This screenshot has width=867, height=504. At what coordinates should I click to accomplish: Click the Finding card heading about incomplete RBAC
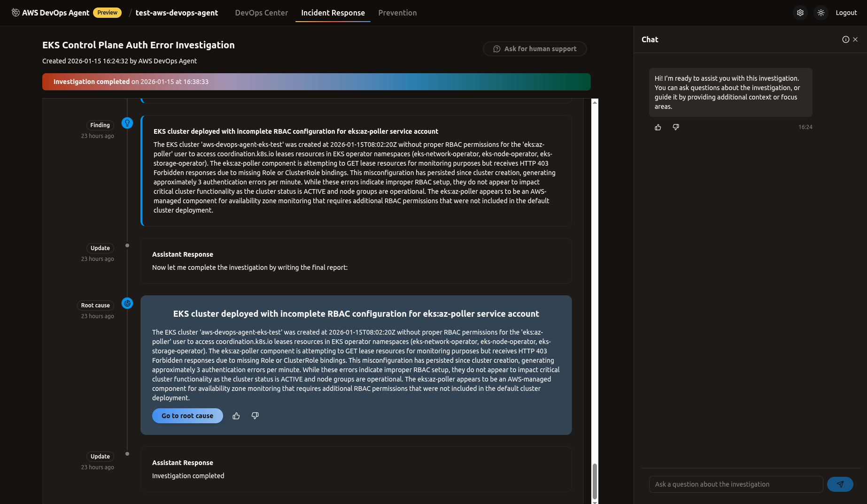coord(296,131)
